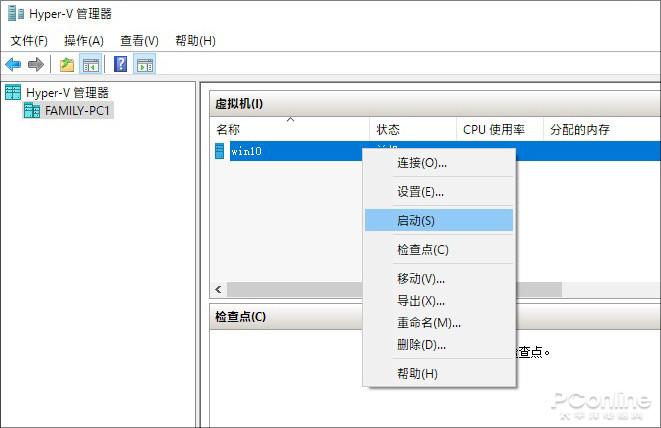Open the 查看(V) menu
The width and height of the screenshot is (661, 428).
coord(139,41)
